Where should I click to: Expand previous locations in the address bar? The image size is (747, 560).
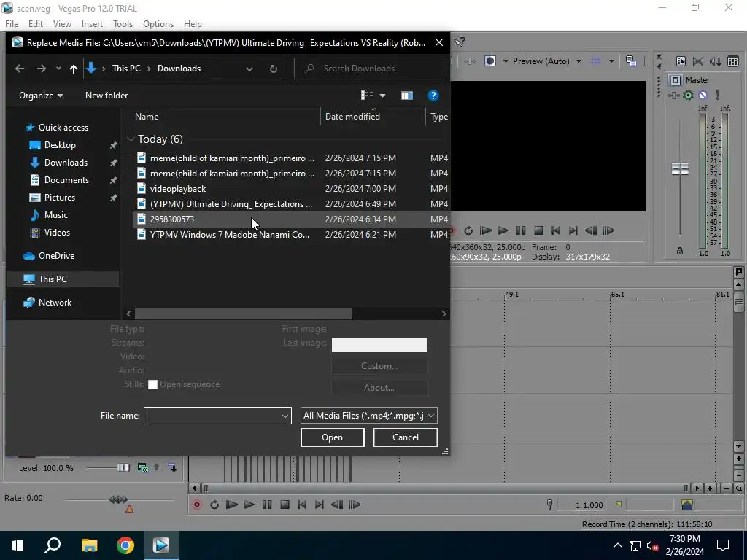point(249,69)
